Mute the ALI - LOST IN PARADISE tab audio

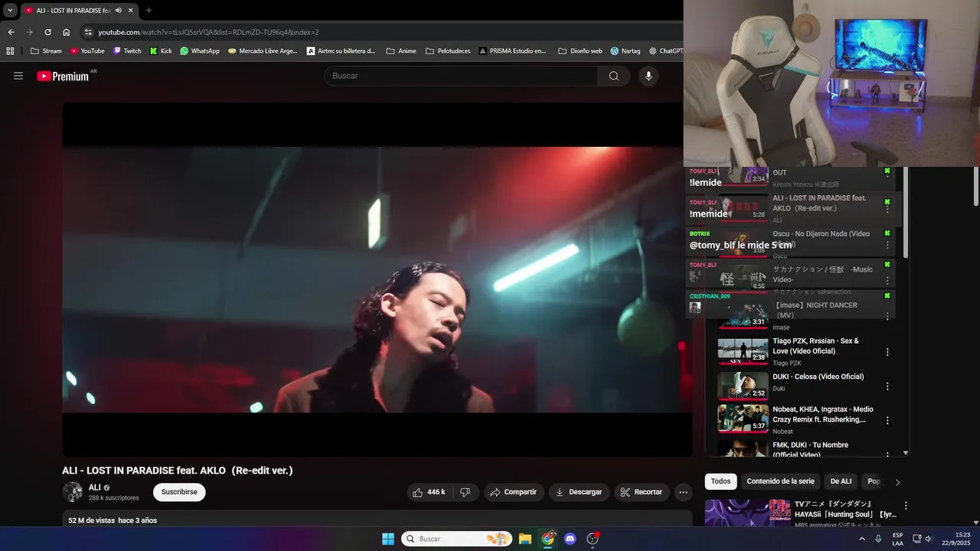119,10
